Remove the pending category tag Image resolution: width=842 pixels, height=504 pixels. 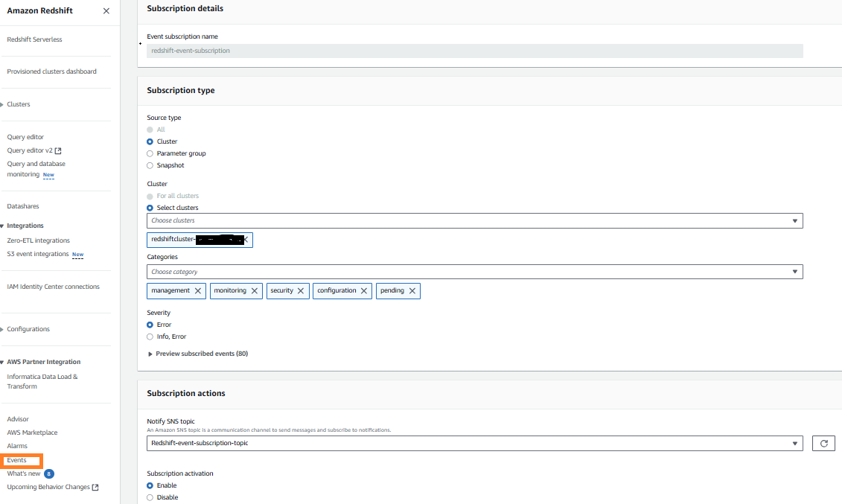click(x=412, y=291)
